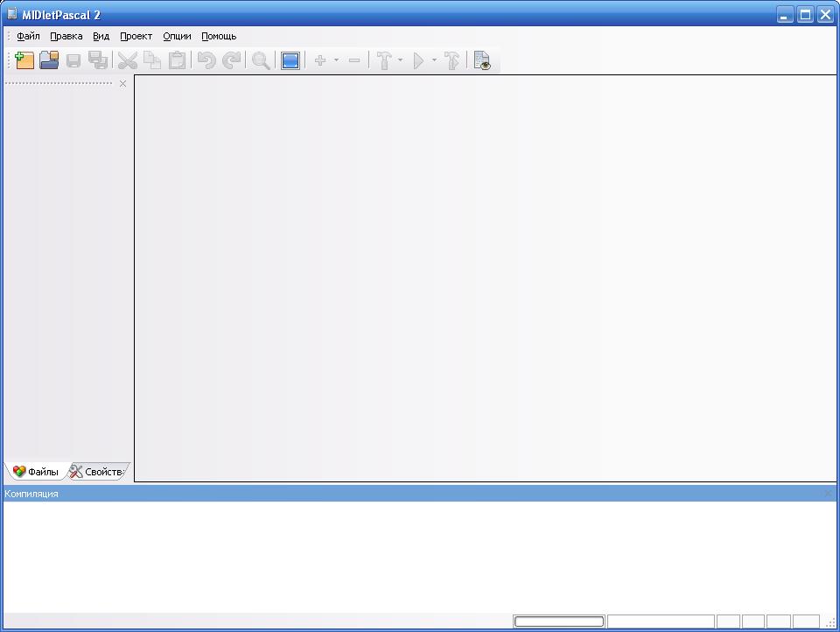Click the Save disk icon
The height and width of the screenshot is (632, 840).
point(73,60)
